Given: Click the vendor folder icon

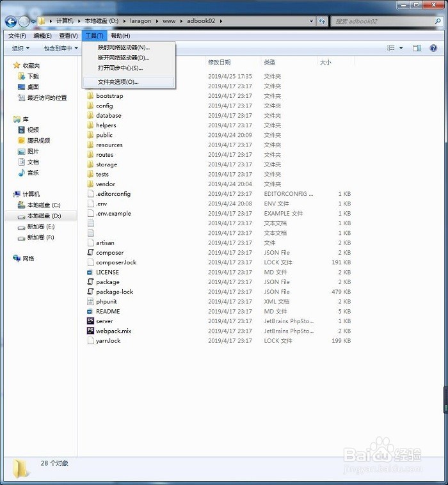Looking at the screenshot, I should click(90, 184).
